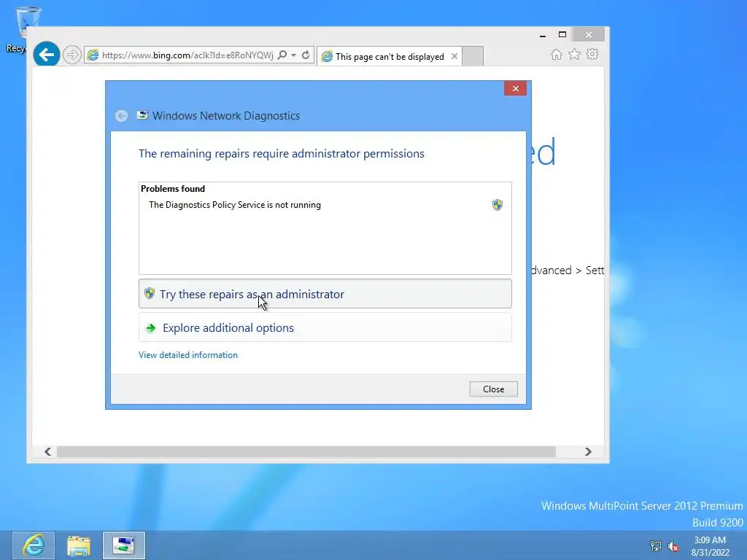Click Try these repairs as an administrator
This screenshot has height=560, width=747.
(325, 294)
